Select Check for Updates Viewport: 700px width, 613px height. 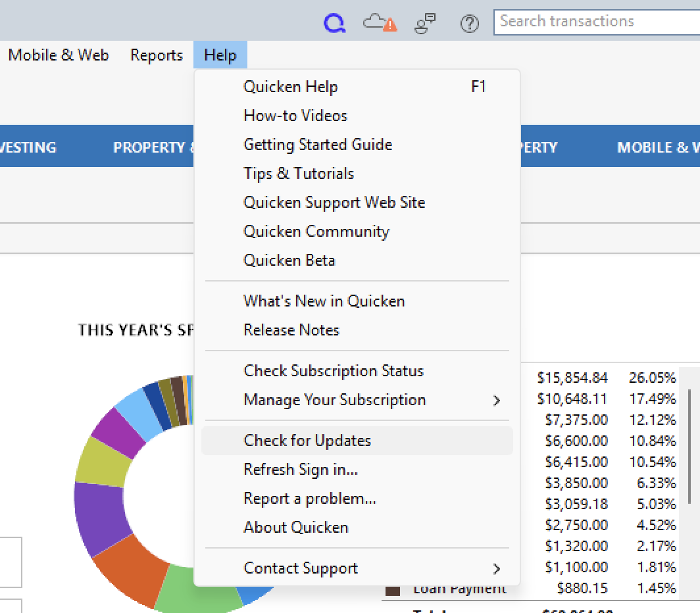[x=307, y=441]
